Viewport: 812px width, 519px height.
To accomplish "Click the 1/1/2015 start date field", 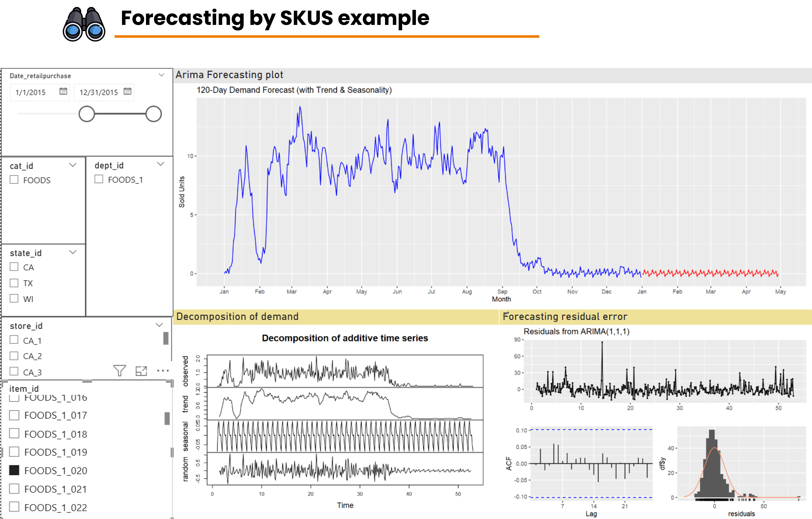I will (30, 92).
